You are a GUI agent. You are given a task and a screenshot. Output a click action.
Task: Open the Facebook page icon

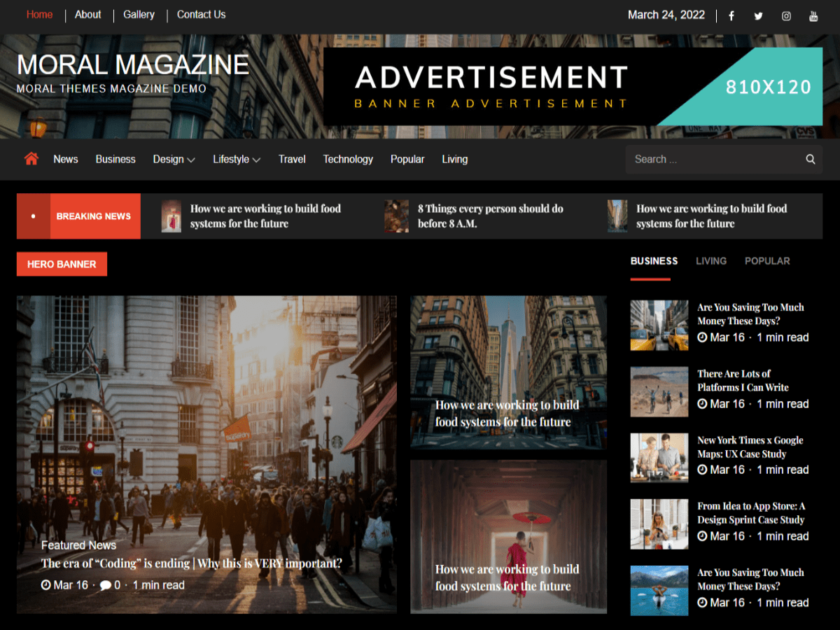731,15
